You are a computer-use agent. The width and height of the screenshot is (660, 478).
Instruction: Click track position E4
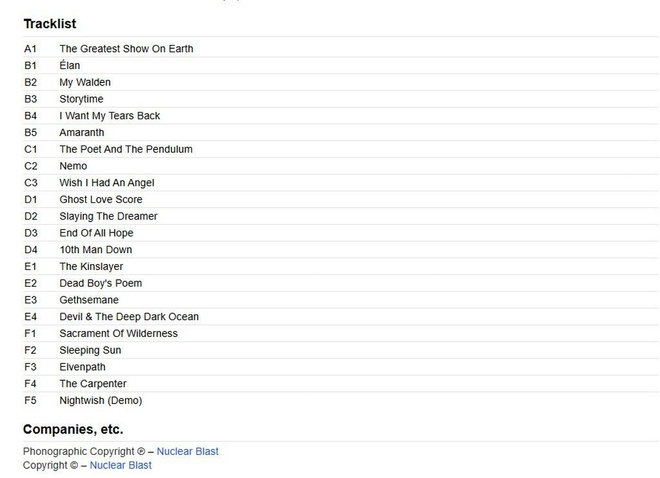click(30, 317)
